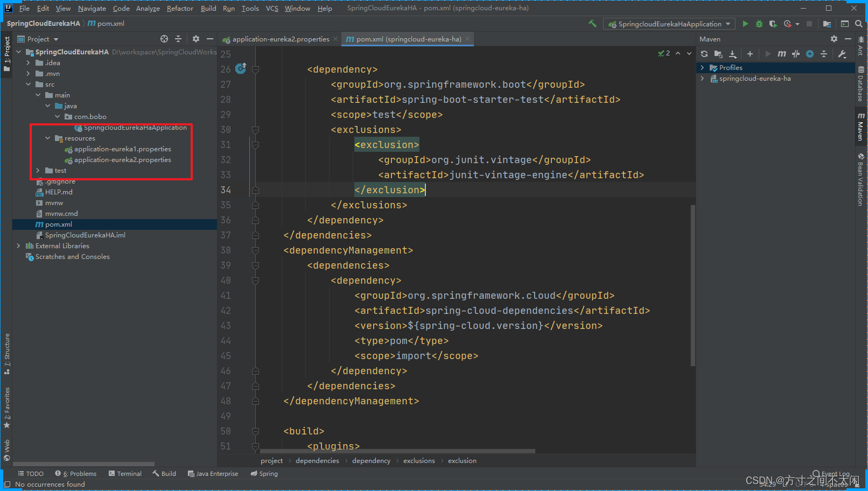Expand the .idea folder
Image resolution: width=868 pixels, height=491 pixels.
[28, 63]
